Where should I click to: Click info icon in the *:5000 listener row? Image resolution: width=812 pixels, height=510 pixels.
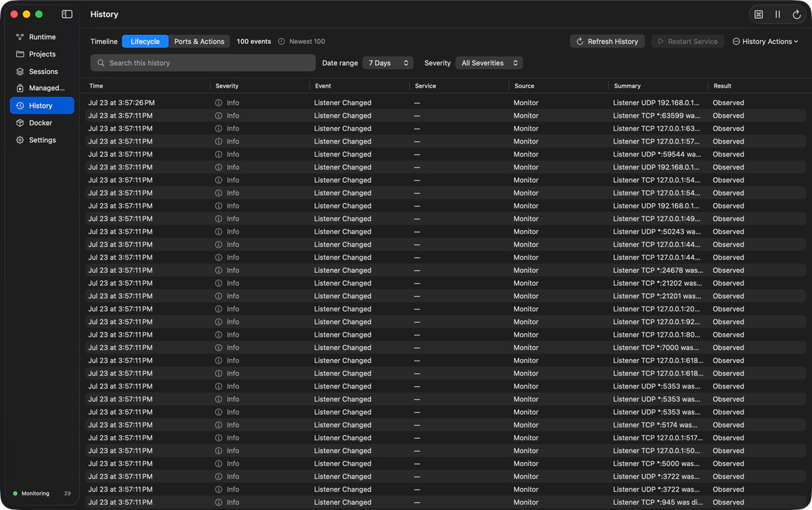(218, 464)
